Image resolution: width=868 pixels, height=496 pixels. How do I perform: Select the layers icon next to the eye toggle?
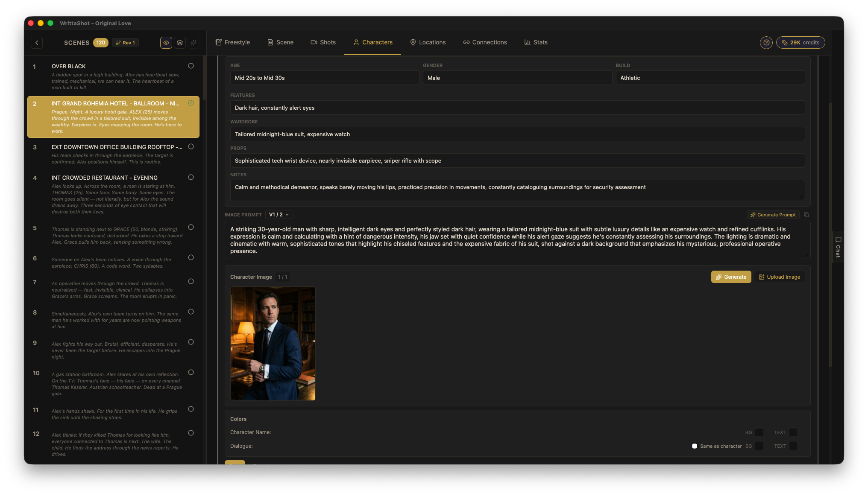179,42
